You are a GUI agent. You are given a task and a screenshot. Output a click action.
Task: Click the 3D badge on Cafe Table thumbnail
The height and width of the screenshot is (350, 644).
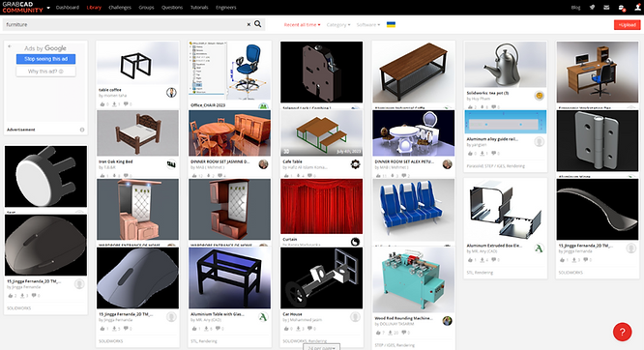286,152
